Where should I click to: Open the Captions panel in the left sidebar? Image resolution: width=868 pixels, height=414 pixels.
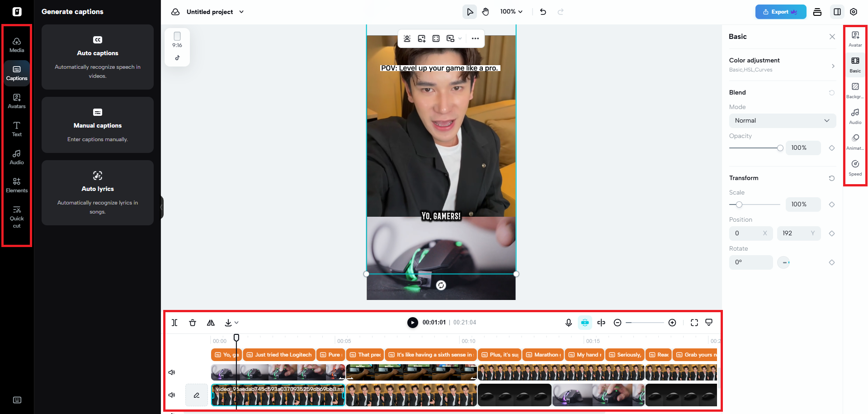17,73
